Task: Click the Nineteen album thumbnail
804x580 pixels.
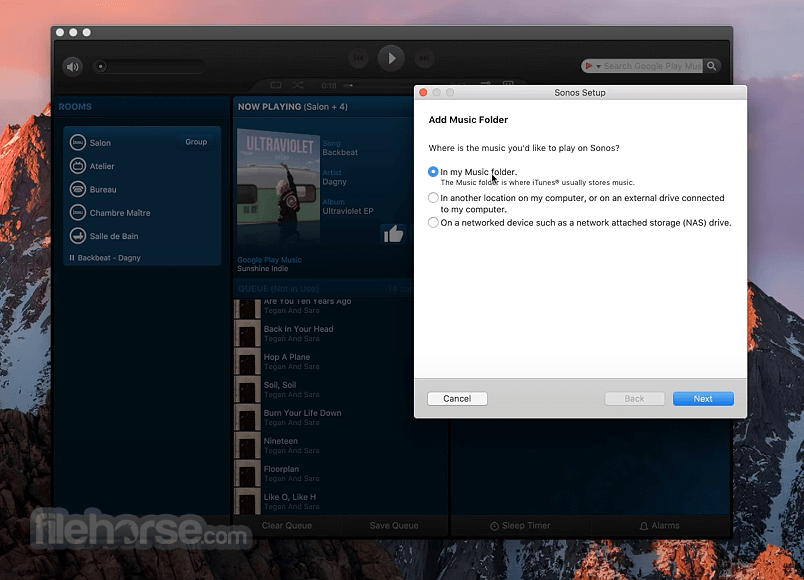Action: pos(248,445)
